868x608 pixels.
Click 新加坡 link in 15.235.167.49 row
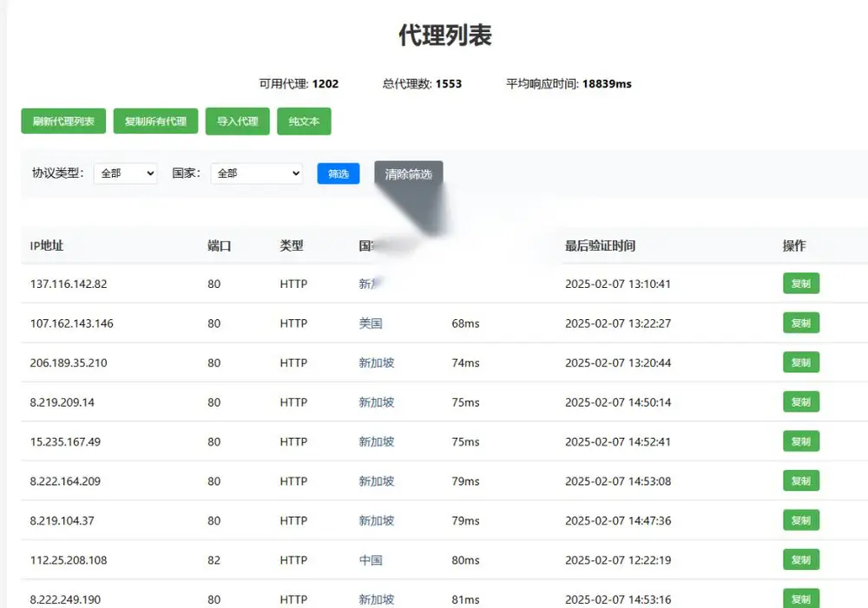click(377, 441)
